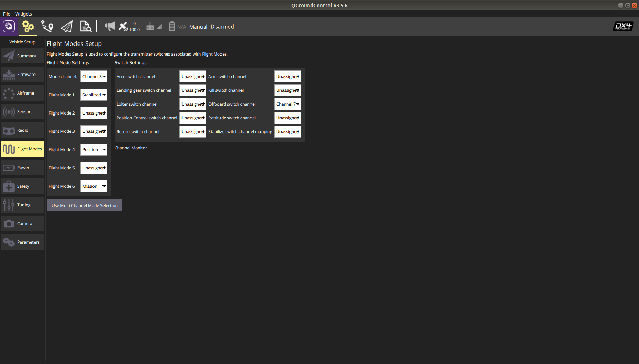Click the RC signal strength icon
This screenshot has height=364, width=639.
pos(154,27)
